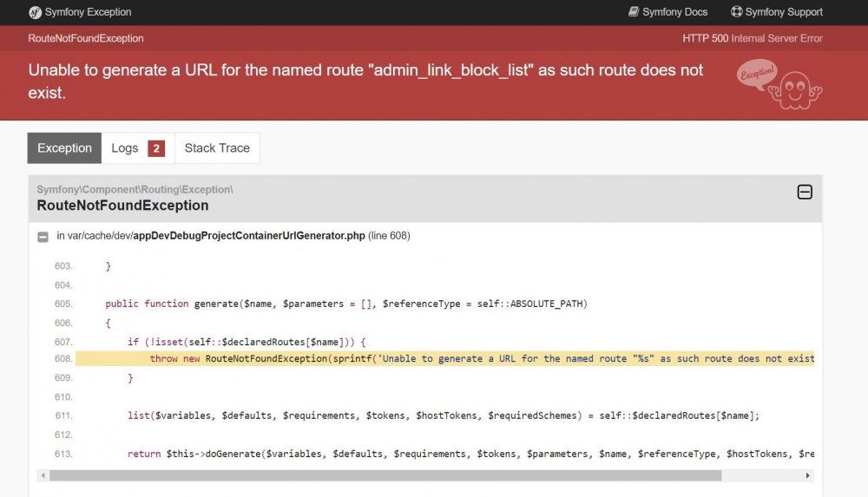Click the HTTP 500 Internal Server Error status

[753, 38]
